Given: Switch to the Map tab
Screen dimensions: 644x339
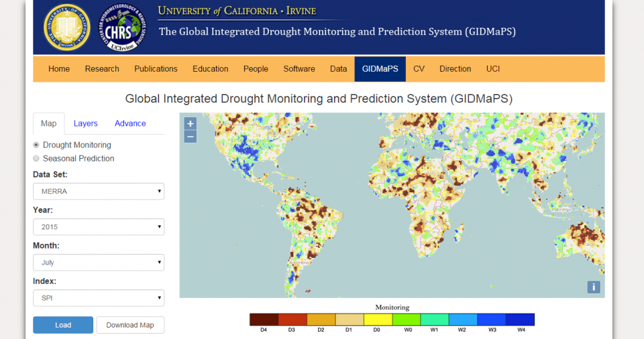Looking at the screenshot, I should (48, 123).
